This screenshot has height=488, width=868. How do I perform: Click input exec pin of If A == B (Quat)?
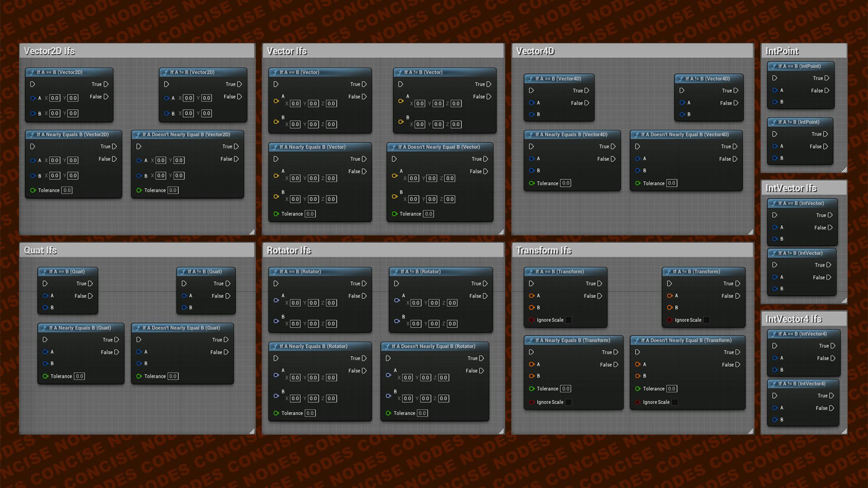coord(45,284)
